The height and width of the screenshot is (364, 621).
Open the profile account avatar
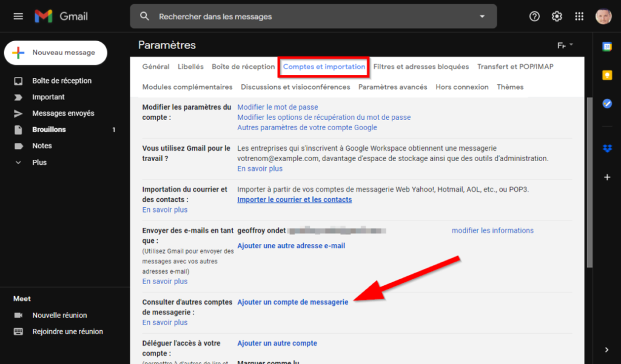click(x=603, y=16)
